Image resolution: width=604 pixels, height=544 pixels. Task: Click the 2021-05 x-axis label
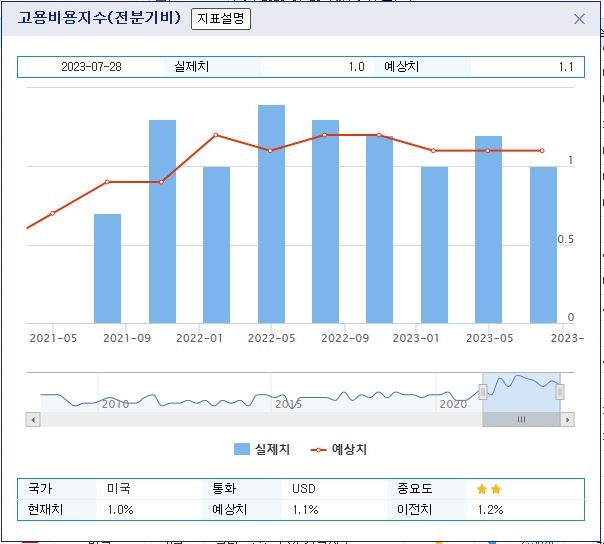point(53,338)
